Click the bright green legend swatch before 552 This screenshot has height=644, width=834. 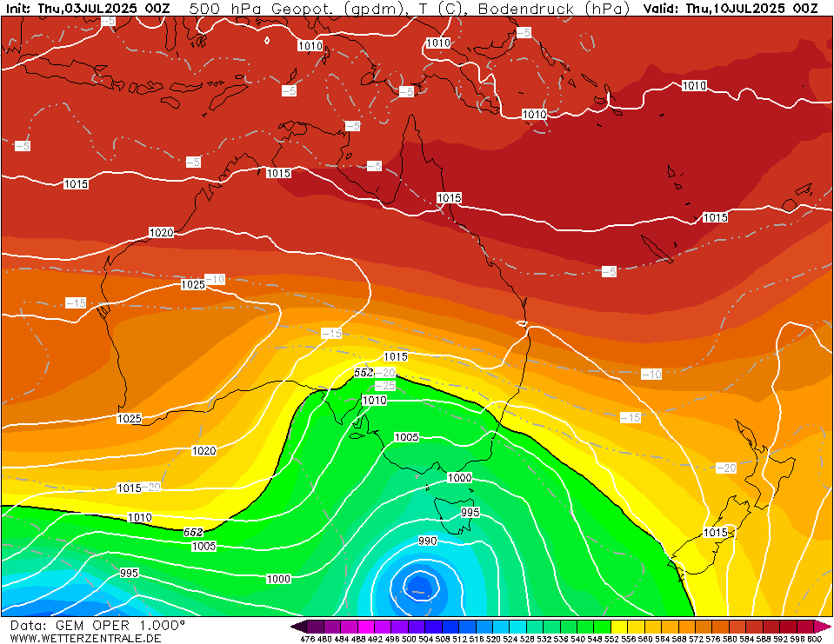tap(603, 626)
